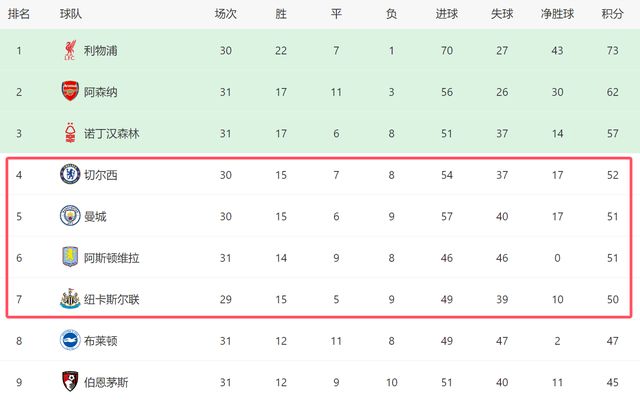Open the 切尔西 team page link
The height and width of the screenshot is (401, 640).
[x=102, y=175]
